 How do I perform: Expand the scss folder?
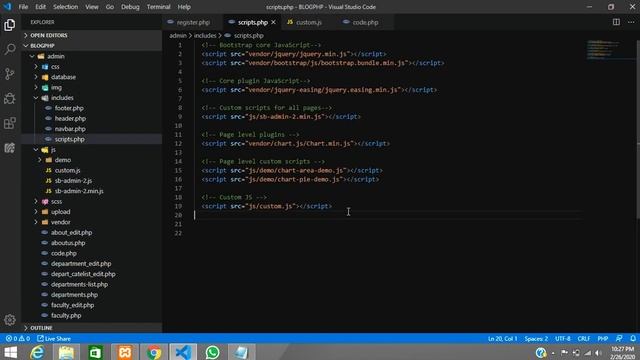[x=36, y=202]
